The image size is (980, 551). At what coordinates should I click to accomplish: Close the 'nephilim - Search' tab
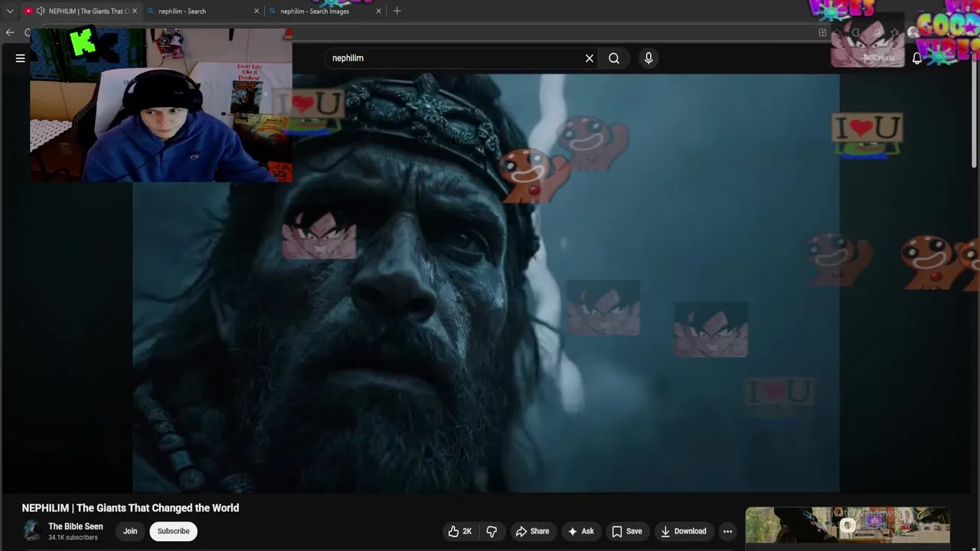click(x=256, y=11)
